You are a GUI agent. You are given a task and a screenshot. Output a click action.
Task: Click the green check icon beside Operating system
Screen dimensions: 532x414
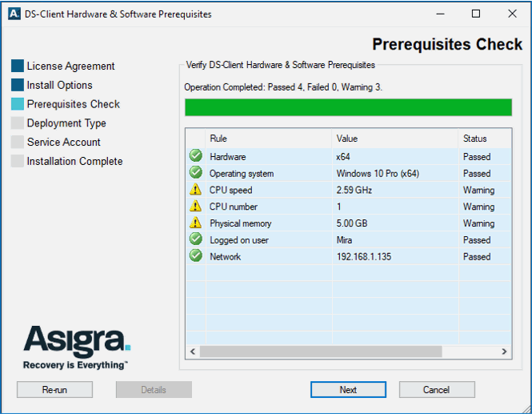196,172
